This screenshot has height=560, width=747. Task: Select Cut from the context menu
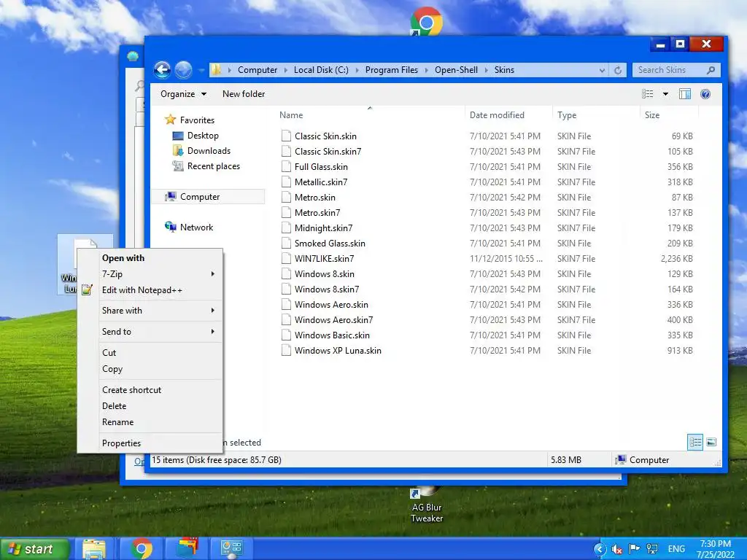(x=109, y=353)
